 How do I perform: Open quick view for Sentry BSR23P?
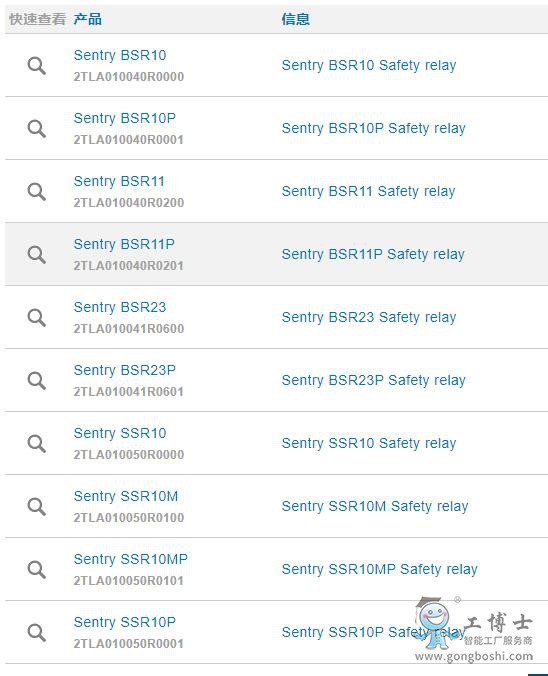37,380
